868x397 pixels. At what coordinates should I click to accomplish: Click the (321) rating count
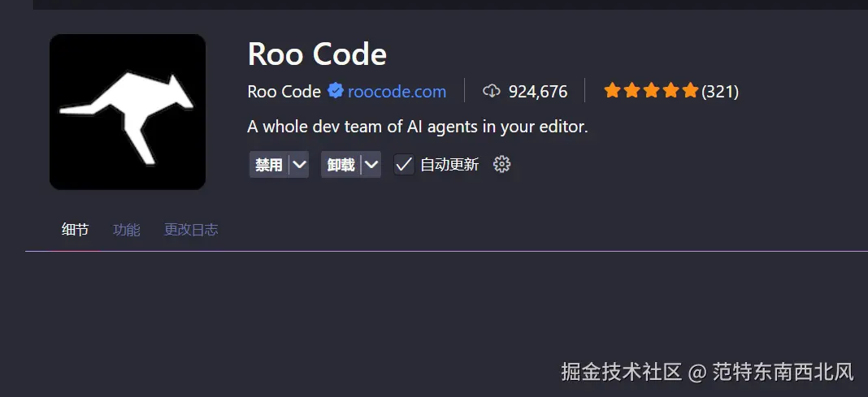(x=720, y=92)
